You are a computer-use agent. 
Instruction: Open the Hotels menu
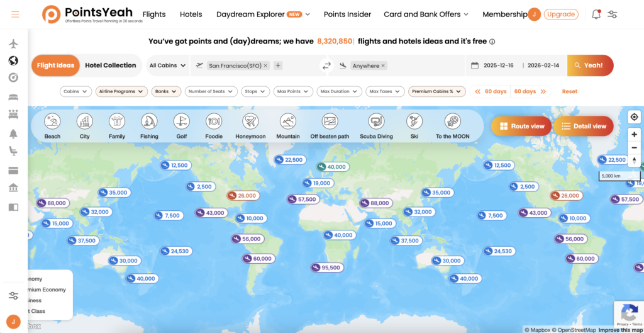coord(191,14)
